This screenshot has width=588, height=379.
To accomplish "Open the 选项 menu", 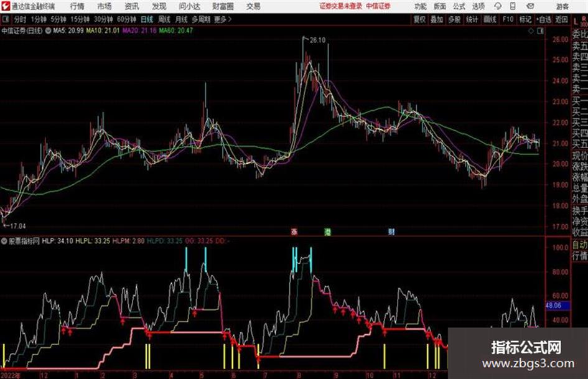I will (478, 6).
